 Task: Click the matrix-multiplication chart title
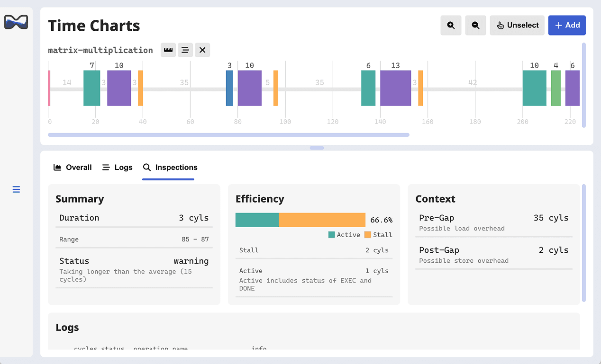click(x=100, y=50)
